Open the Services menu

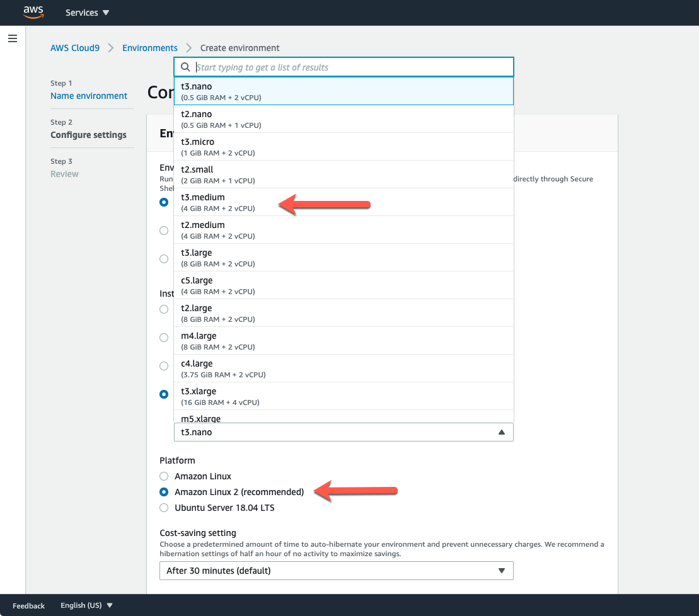87,13
